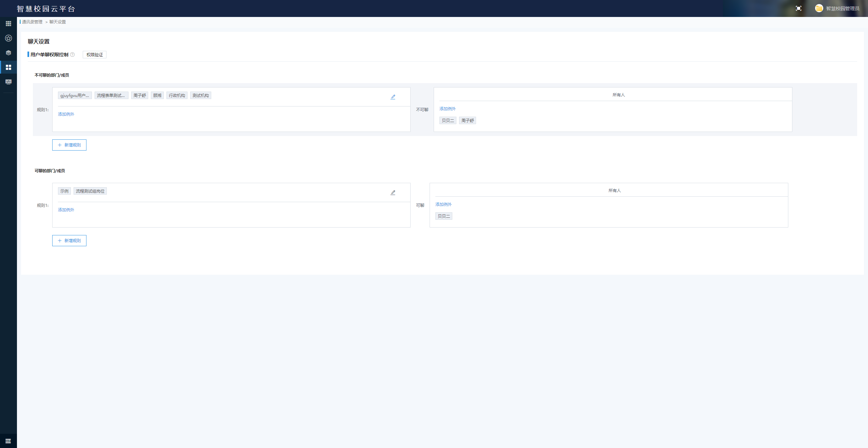Add new rule under 不可聊的部门/成员
Screen dimensions: 868x448
pos(69,145)
